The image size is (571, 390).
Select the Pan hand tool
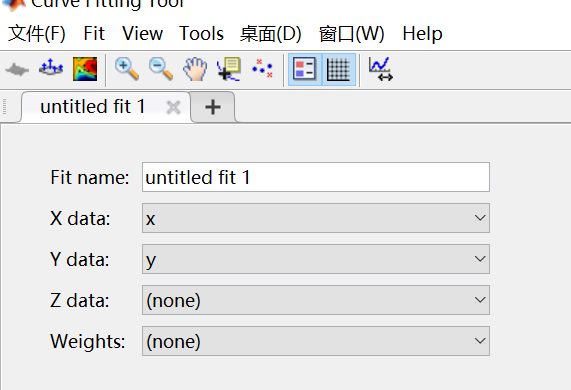(x=195, y=69)
